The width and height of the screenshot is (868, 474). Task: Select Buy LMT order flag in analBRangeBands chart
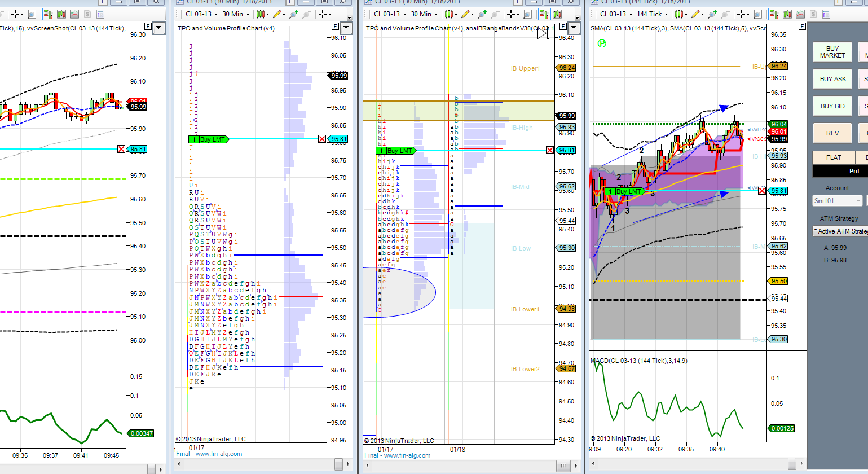tap(396, 151)
